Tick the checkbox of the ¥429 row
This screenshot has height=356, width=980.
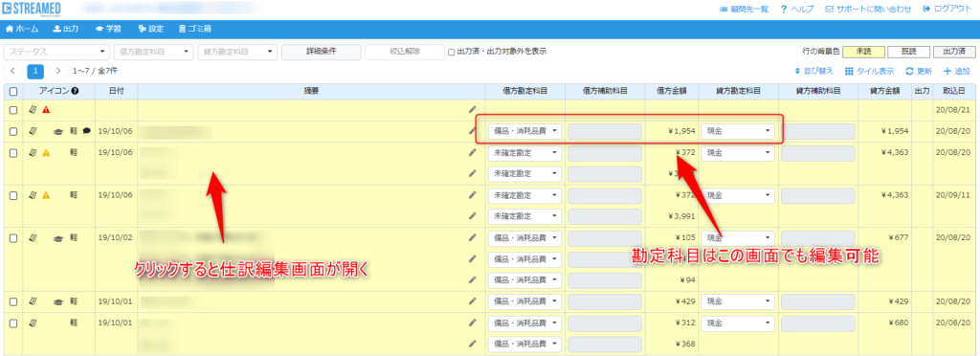pyautogui.click(x=13, y=301)
